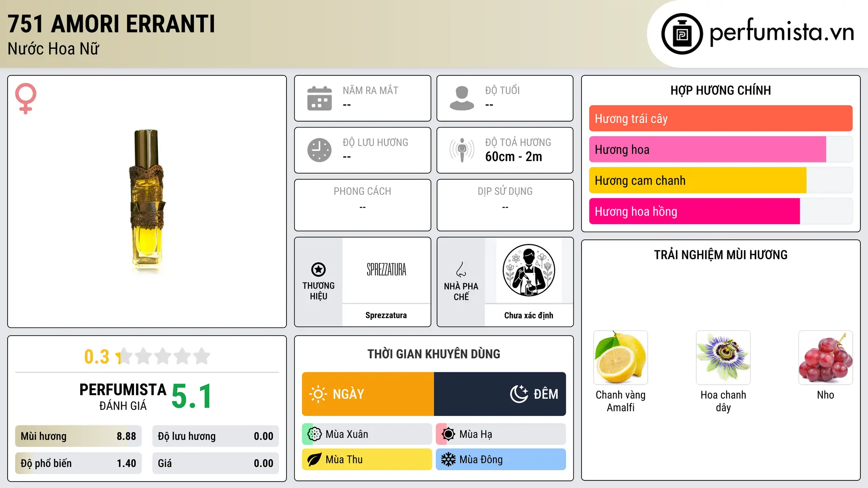Click the perfumista.vn perfume bottle logo icon

point(682,34)
